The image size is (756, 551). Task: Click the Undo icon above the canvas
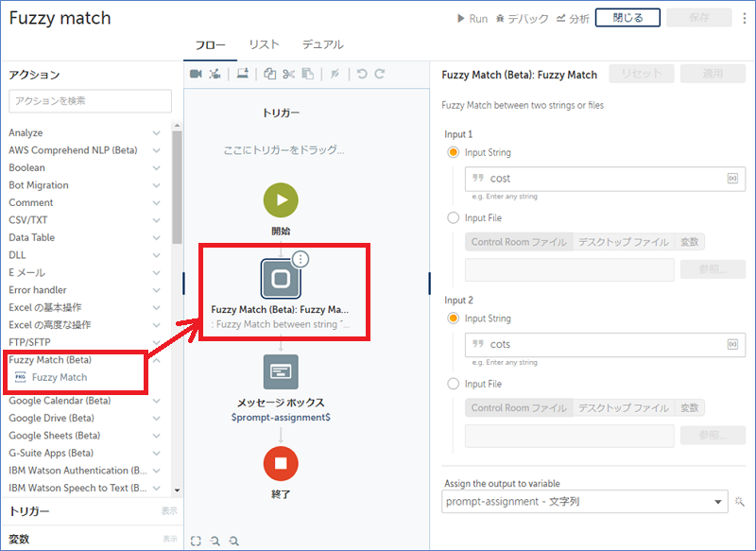(362, 74)
